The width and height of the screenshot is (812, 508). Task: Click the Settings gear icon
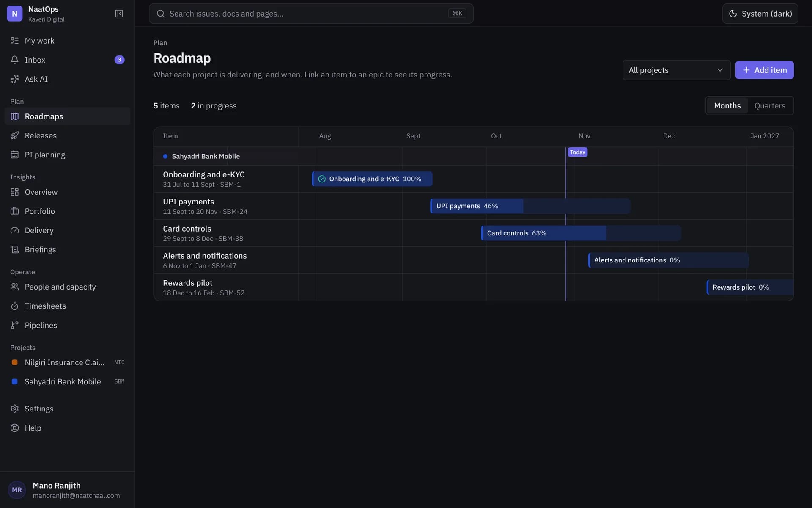[15, 409]
